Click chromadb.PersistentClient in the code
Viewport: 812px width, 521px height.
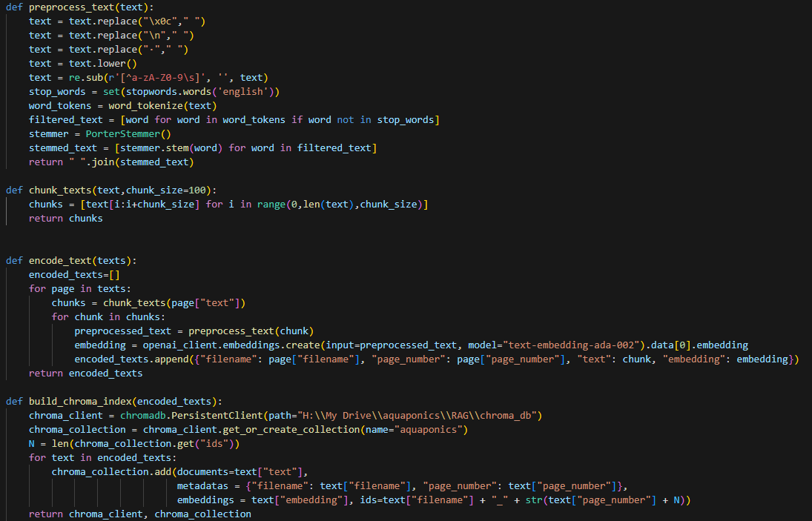(179, 416)
